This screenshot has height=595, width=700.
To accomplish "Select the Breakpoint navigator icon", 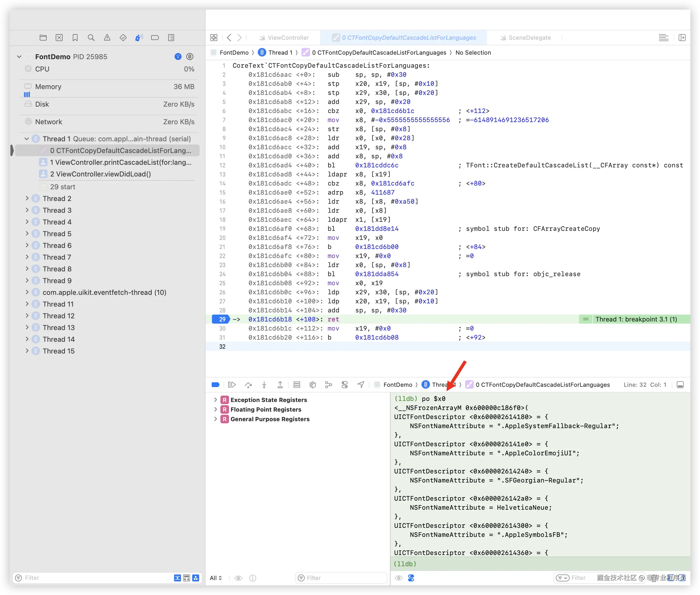I will 155,38.
